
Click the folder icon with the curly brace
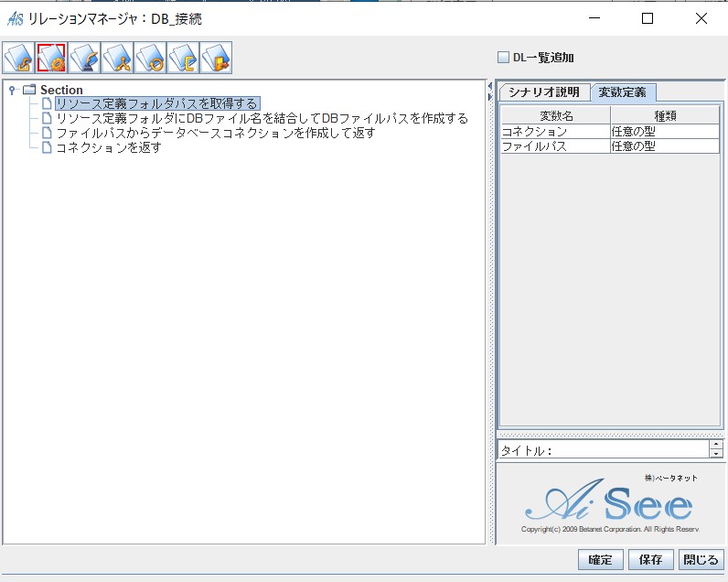pyautogui.click(x=183, y=58)
